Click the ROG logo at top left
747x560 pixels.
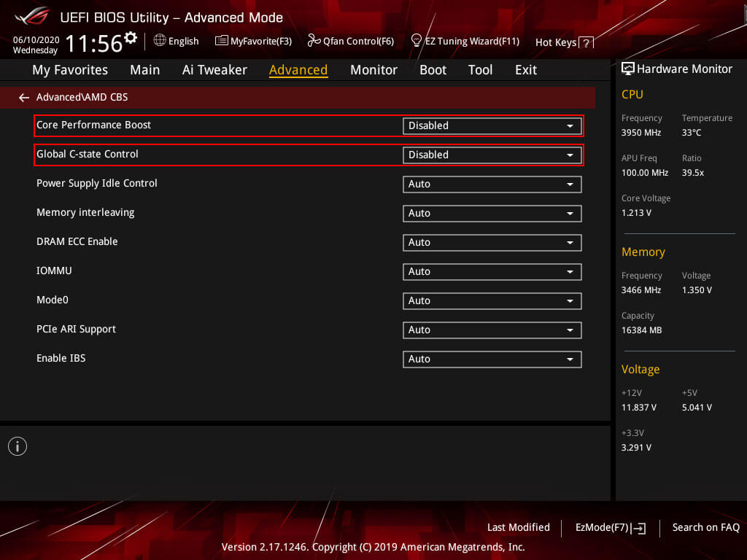tap(32, 17)
